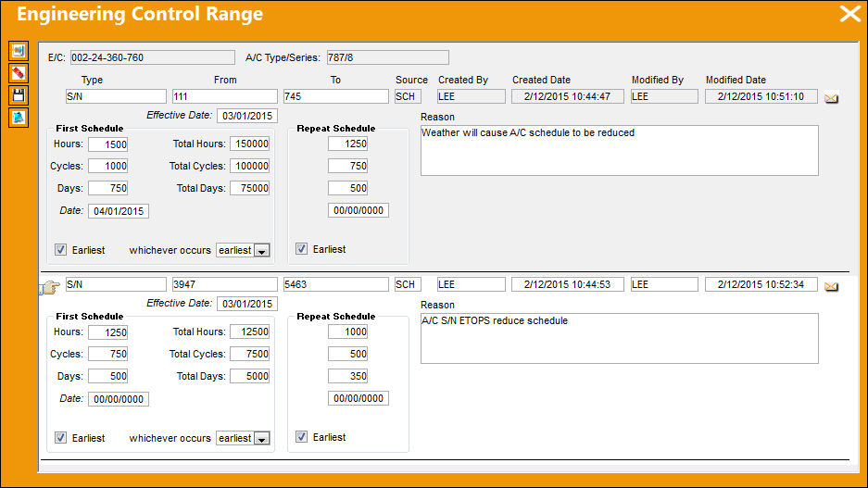Click the First Schedule Date field showing 04/01/2015
This screenshot has width=868, height=488.
coord(119,211)
